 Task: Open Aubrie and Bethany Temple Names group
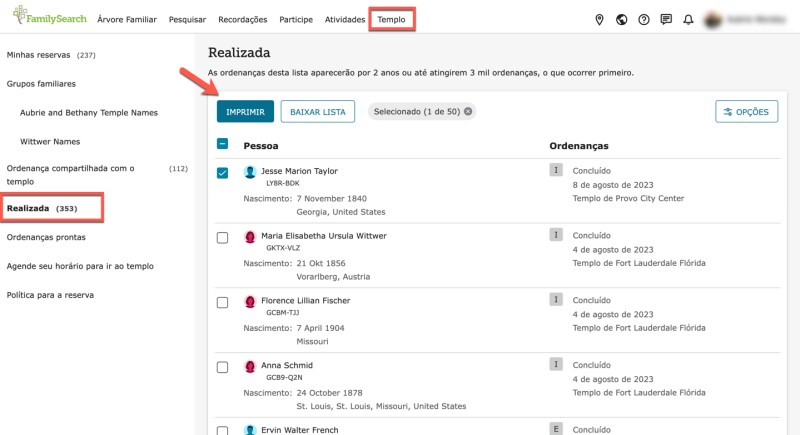click(x=89, y=113)
